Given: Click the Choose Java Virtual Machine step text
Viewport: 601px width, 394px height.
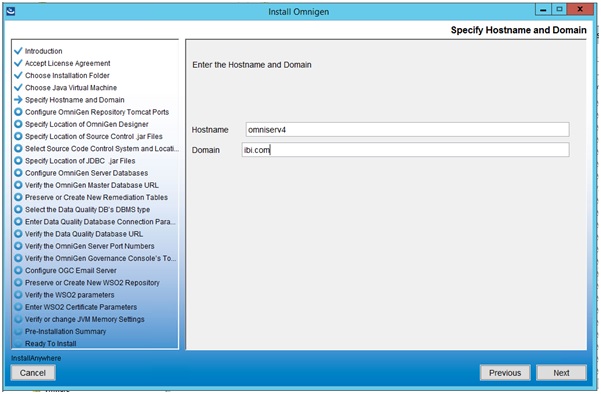Looking at the screenshot, I should [x=71, y=88].
